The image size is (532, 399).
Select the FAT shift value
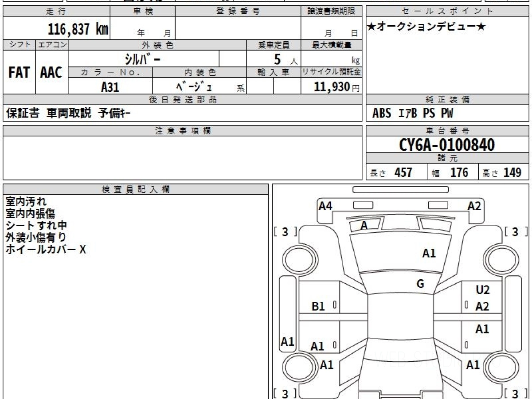point(20,73)
